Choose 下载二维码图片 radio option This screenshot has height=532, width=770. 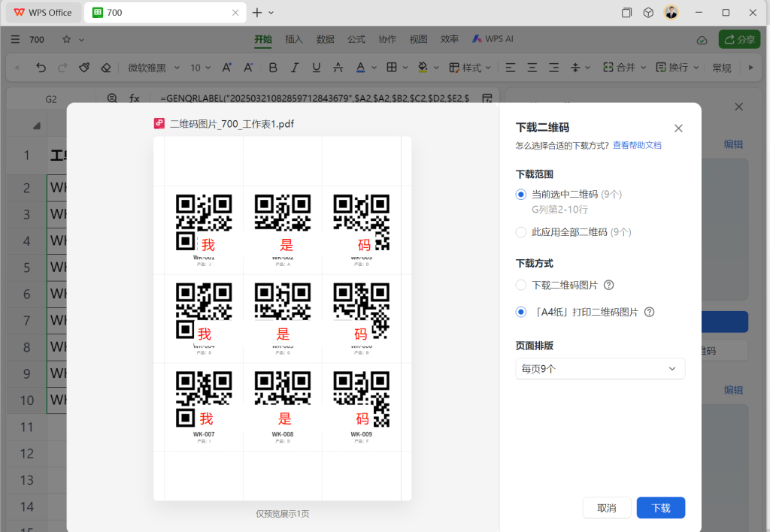[x=521, y=285]
